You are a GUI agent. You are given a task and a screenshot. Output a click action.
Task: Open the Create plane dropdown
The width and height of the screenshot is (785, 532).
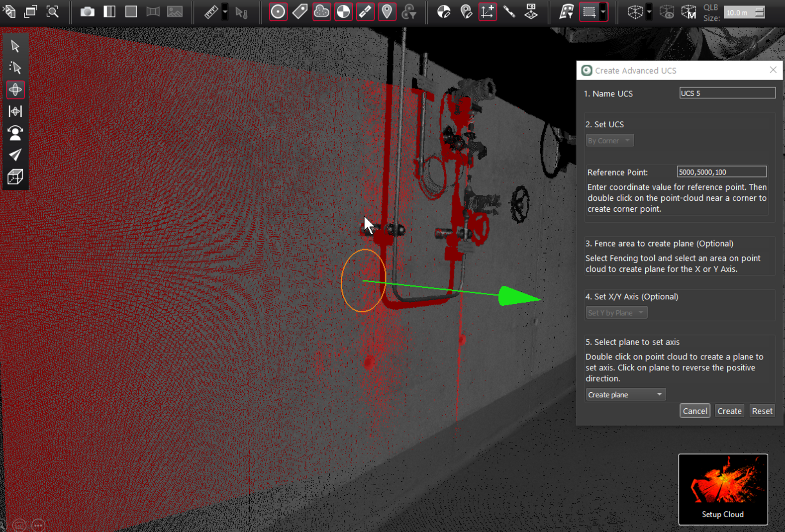(x=625, y=394)
